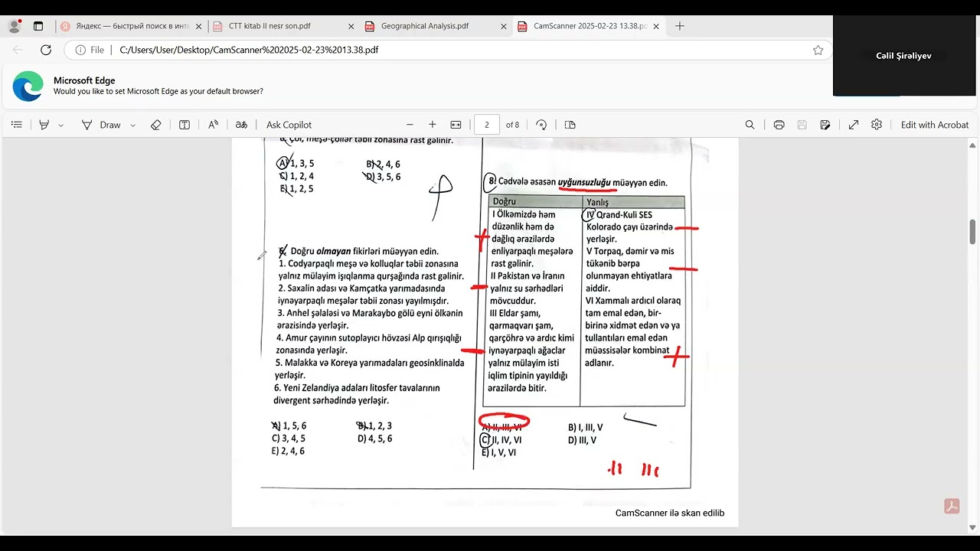Toggle the highlighter tool
The image size is (980, 551).
click(44, 125)
